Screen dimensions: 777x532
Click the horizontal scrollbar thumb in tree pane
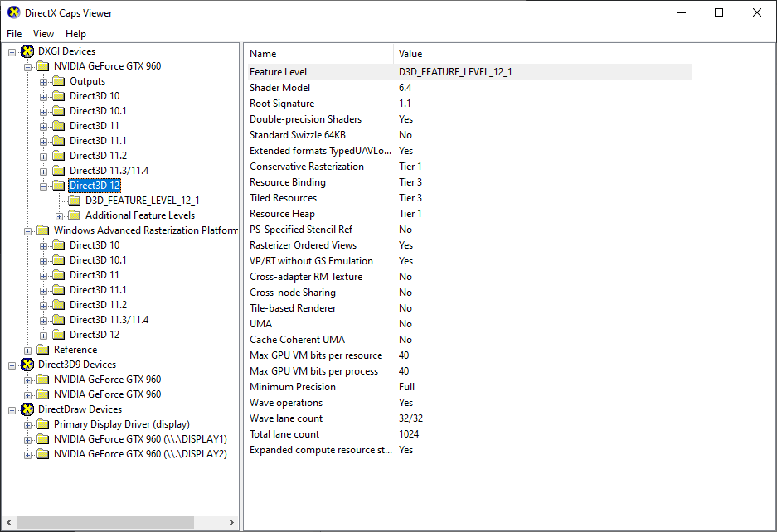pyautogui.click(x=105, y=523)
